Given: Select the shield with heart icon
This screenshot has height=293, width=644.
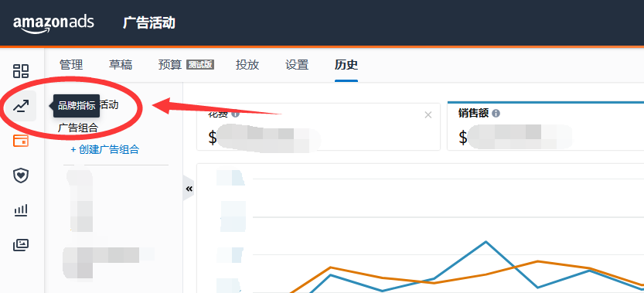Looking at the screenshot, I should tap(21, 176).
